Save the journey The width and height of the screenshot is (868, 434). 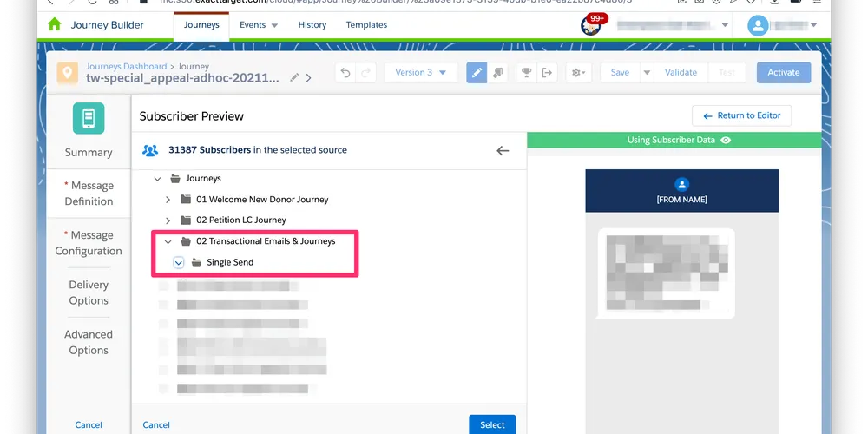click(x=620, y=73)
